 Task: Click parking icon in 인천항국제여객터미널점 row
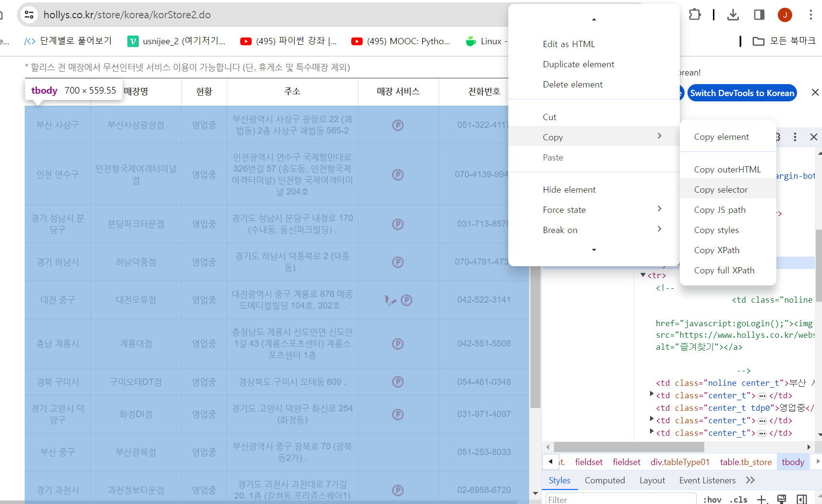click(x=398, y=175)
